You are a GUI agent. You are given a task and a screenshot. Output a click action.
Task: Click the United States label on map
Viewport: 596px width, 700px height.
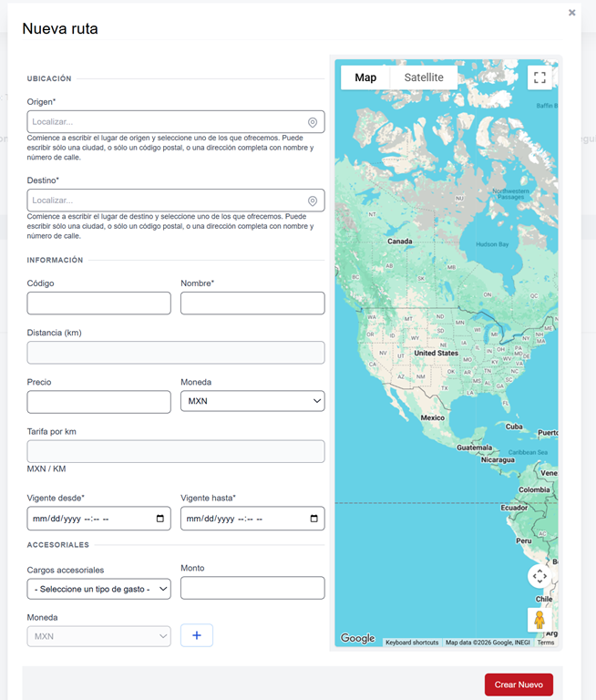[x=437, y=353]
